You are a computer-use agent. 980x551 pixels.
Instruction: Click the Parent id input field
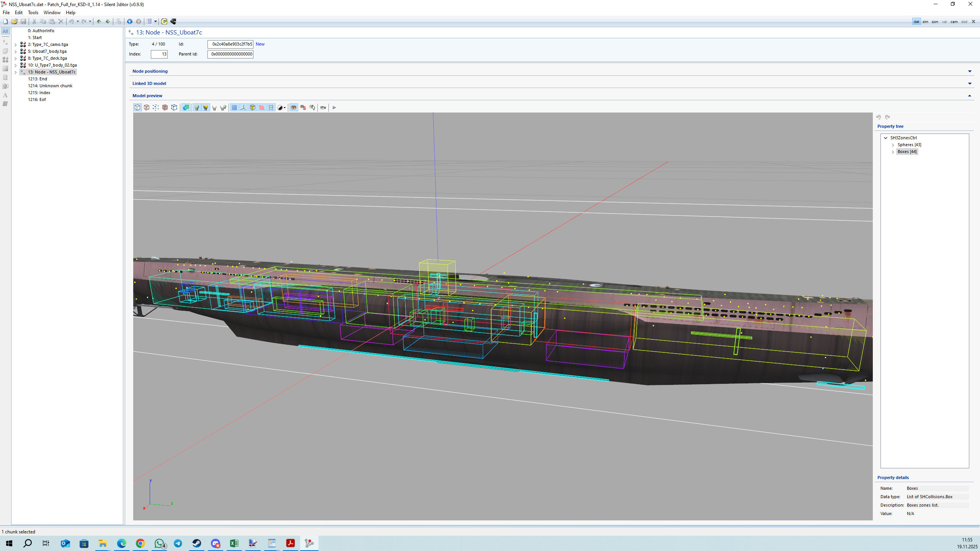(230, 54)
